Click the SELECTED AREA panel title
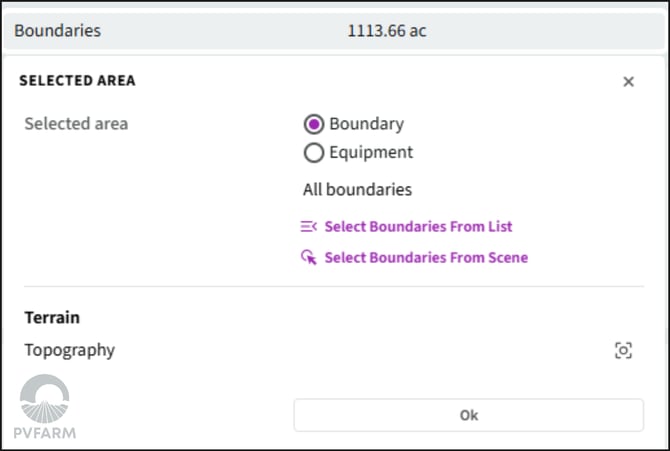 coord(77,81)
